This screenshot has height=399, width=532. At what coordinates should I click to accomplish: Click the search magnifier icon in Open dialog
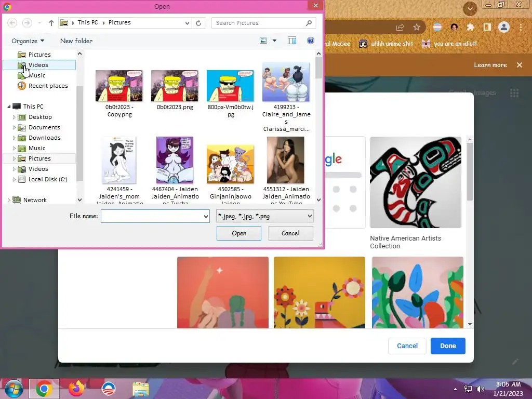pos(309,23)
